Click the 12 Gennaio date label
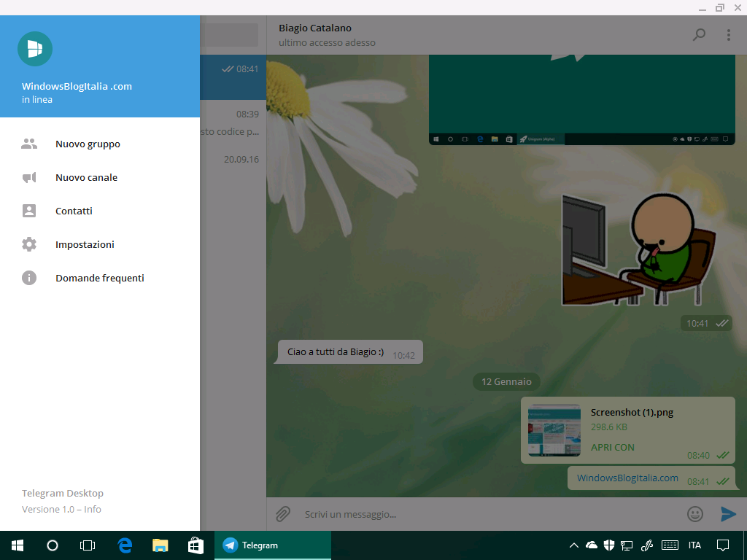 click(506, 381)
